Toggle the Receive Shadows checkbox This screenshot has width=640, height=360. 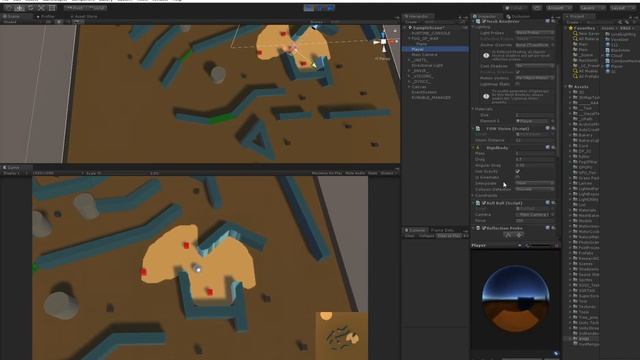[518, 72]
